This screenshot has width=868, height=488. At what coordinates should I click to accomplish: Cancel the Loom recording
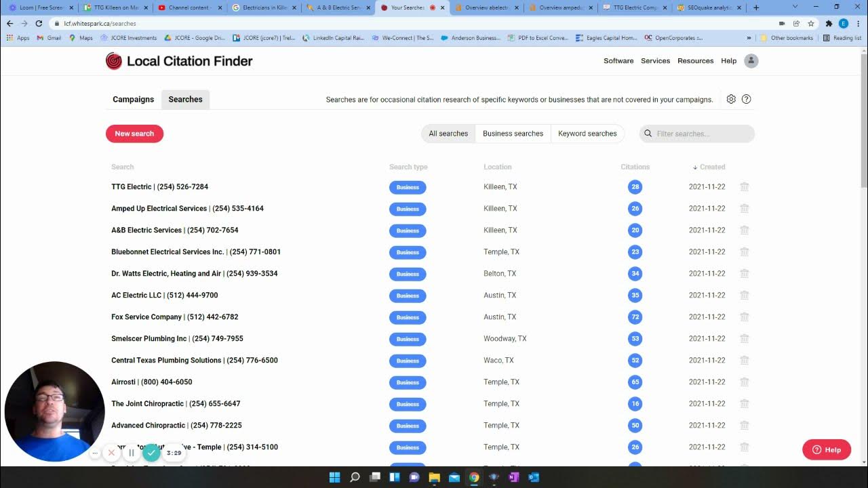click(111, 453)
